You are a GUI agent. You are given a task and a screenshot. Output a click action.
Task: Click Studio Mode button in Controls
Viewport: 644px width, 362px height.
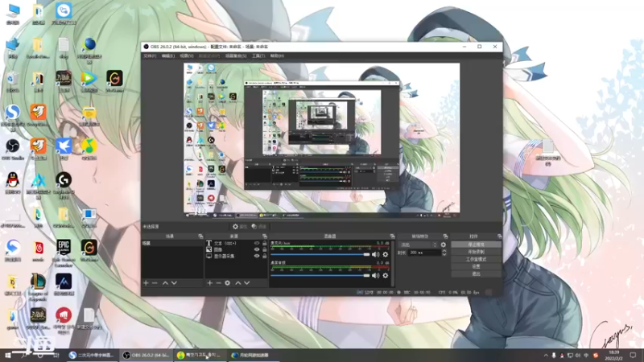pos(476,259)
